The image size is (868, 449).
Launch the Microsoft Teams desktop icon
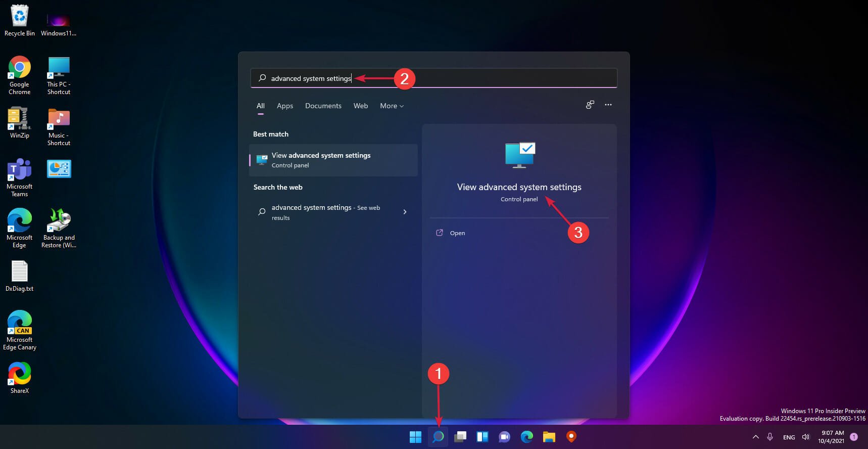tap(19, 177)
